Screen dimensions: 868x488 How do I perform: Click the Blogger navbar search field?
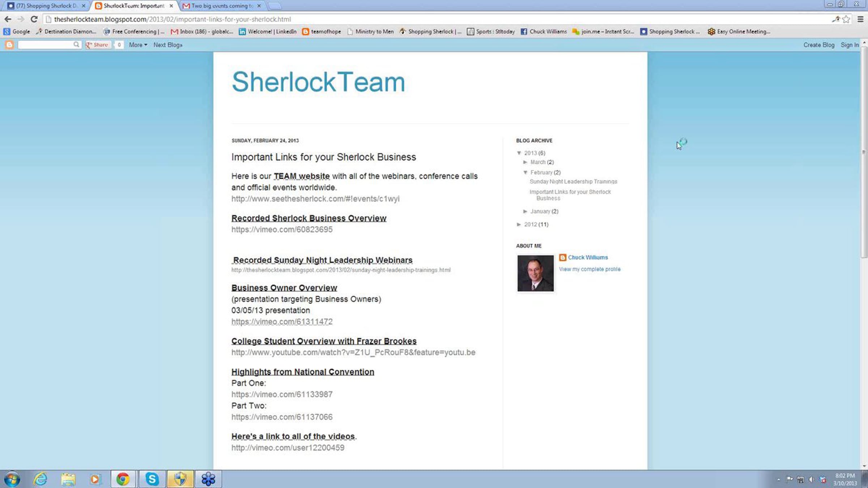46,44
